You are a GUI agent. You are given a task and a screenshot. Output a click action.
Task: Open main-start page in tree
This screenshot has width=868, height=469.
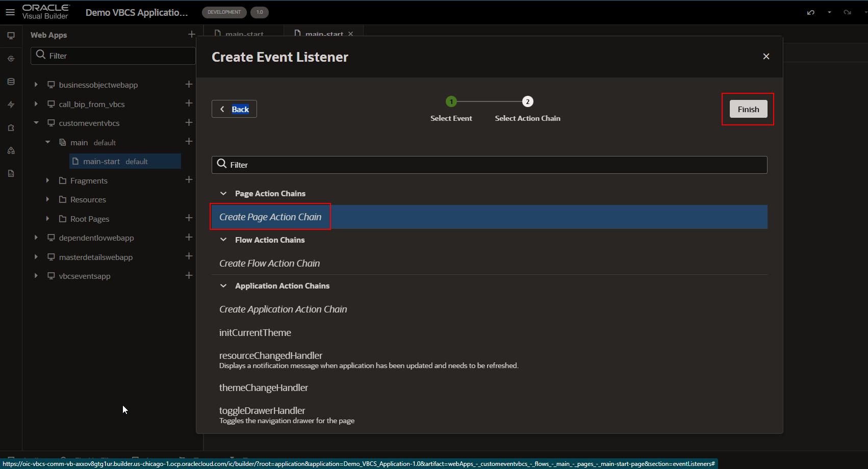125,161
